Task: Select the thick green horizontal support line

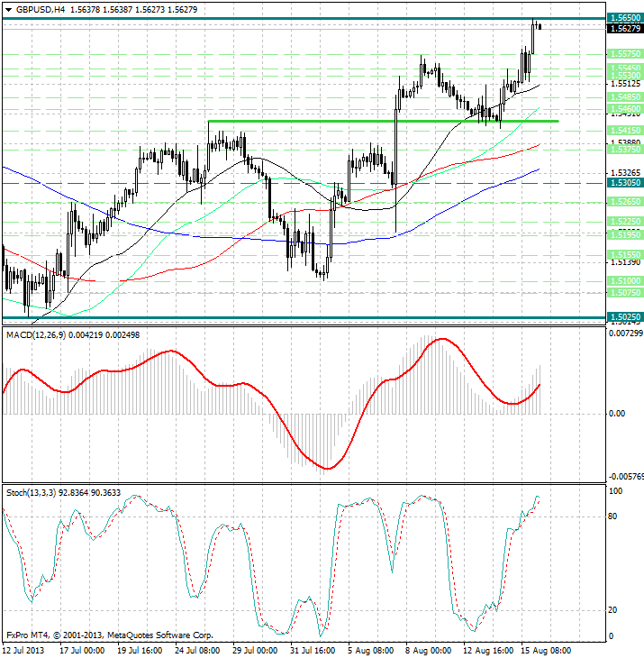Action: click(383, 122)
